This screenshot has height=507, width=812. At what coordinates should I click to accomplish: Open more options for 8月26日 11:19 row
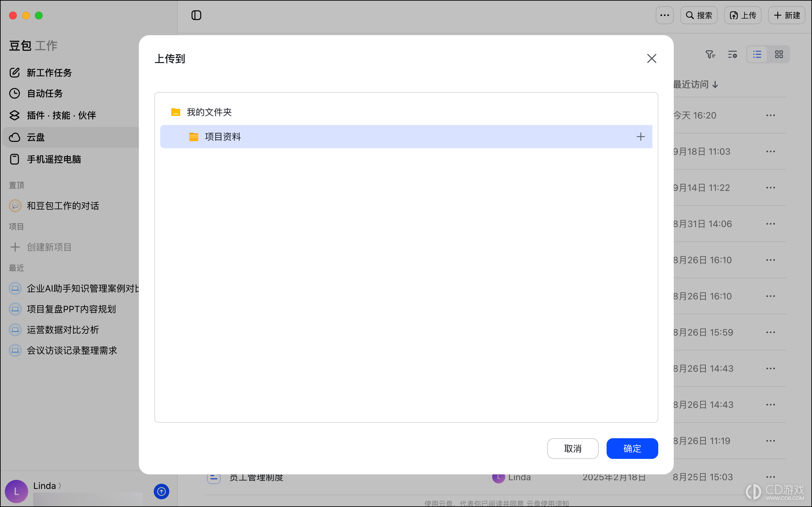pyautogui.click(x=770, y=441)
